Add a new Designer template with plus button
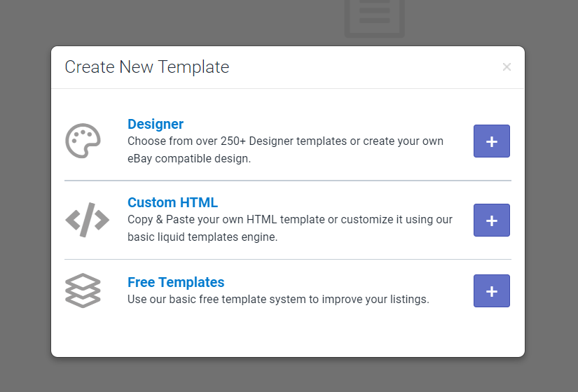Viewport: 578px width, 392px height. (491, 141)
